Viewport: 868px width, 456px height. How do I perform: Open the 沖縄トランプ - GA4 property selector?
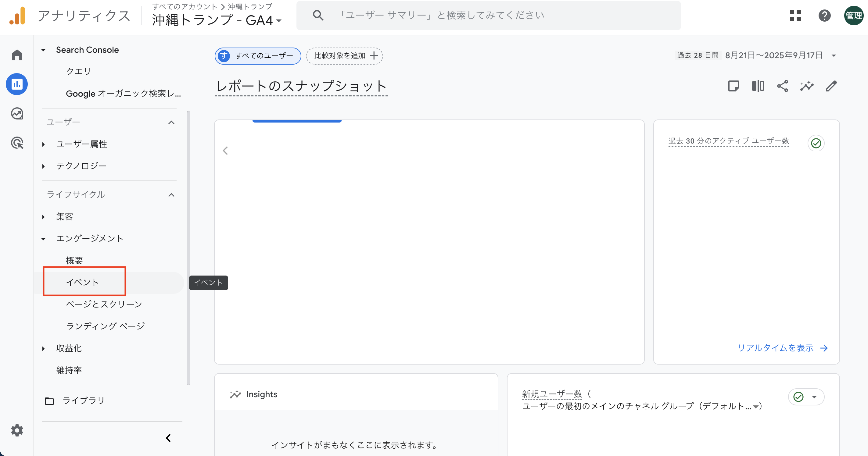(x=216, y=20)
